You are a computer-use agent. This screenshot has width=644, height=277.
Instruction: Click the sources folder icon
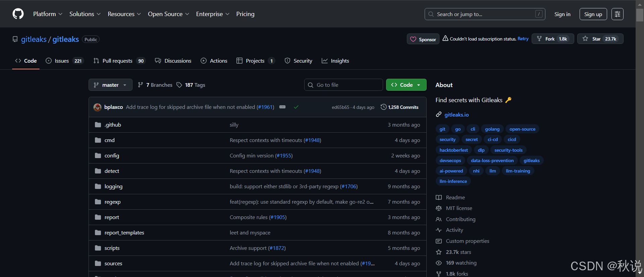click(98, 263)
